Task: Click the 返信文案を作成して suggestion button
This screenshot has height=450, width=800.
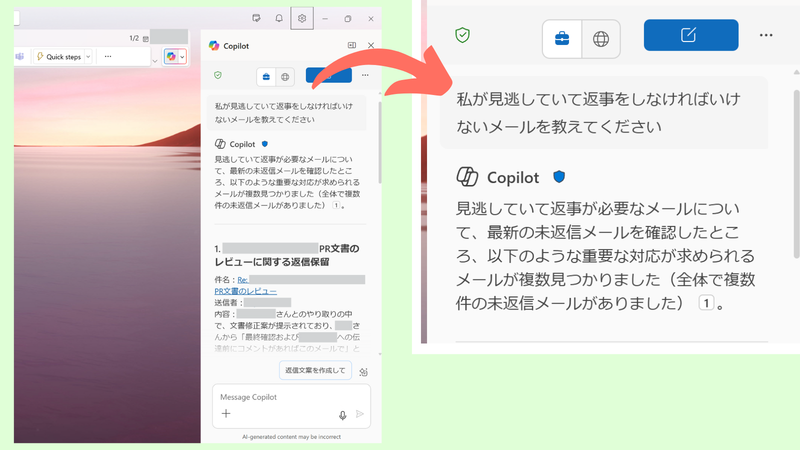Action: point(316,371)
